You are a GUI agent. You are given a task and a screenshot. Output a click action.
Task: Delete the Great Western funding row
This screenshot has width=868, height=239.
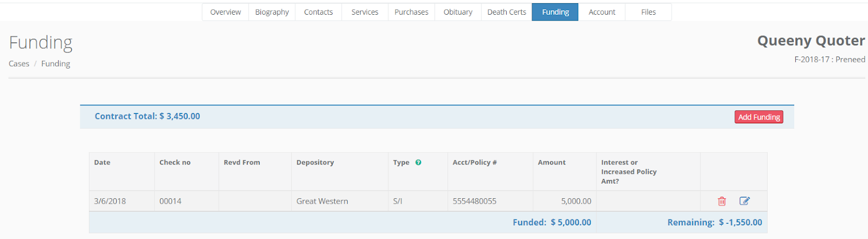click(722, 201)
